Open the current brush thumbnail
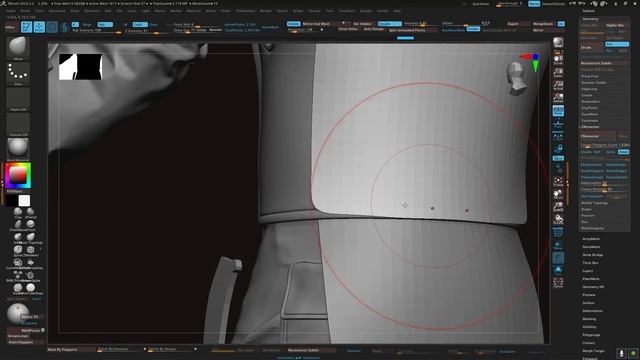Viewport: 640px width, 360px height. point(18,48)
